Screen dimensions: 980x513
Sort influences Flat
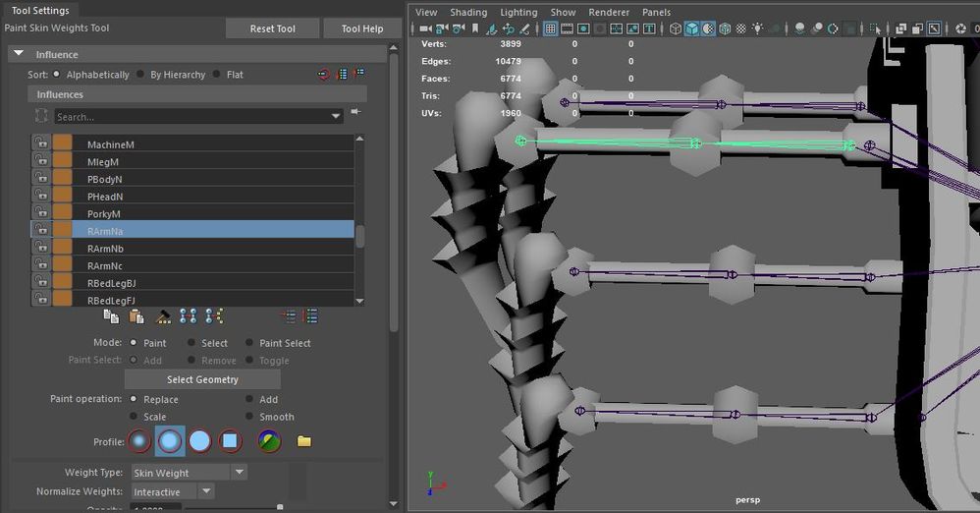216,74
